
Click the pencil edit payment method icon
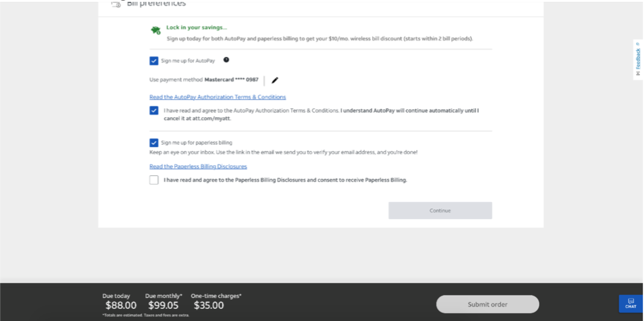click(275, 80)
